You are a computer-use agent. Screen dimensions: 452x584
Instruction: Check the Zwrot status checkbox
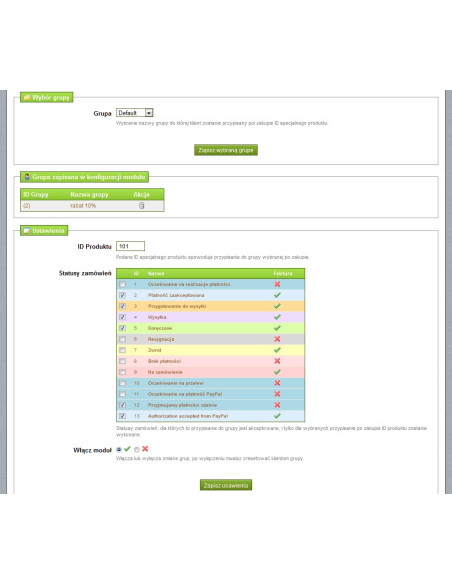[x=122, y=350]
